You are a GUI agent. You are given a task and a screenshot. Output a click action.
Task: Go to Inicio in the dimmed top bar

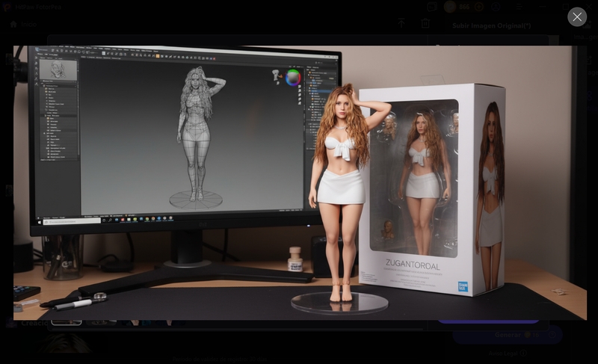23,24
